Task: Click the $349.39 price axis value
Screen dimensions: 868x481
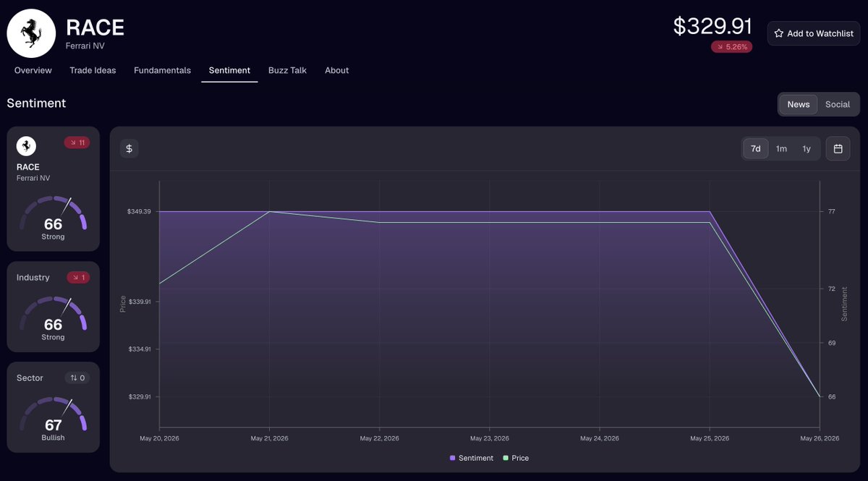Action: (x=138, y=211)
